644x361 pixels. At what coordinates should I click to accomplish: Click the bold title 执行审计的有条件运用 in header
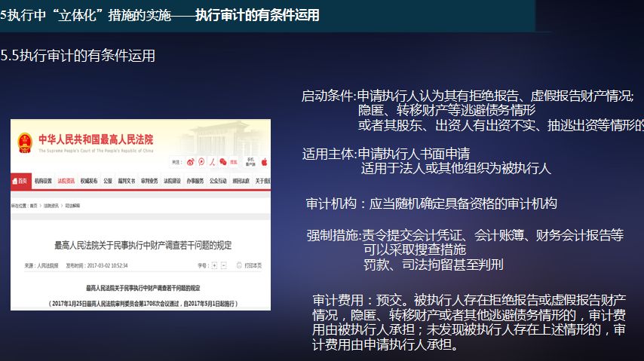click(x=257, y=15)
